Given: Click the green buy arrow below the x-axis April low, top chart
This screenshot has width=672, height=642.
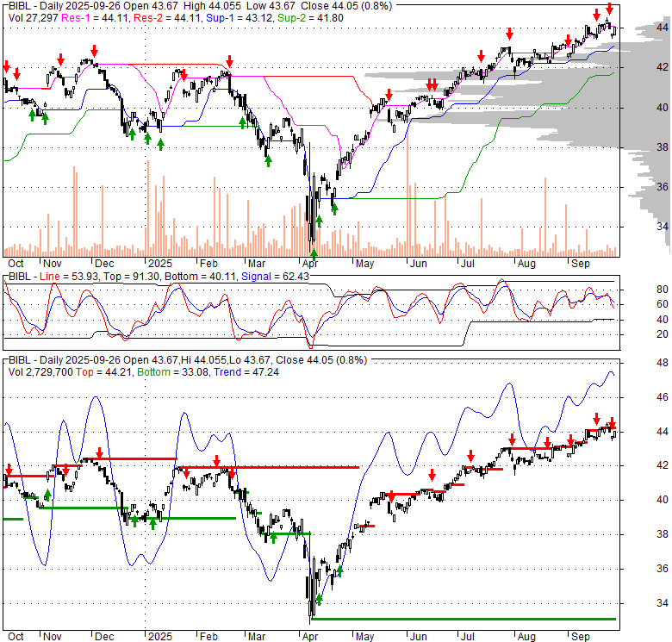Looking at the screenshot, I should click(x=314, y=254).
